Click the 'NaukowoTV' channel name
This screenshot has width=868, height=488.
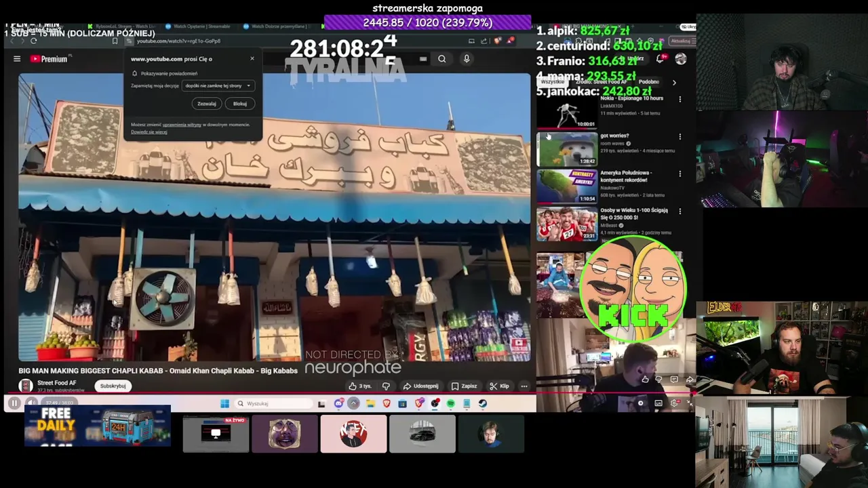(x=612, y=188)
